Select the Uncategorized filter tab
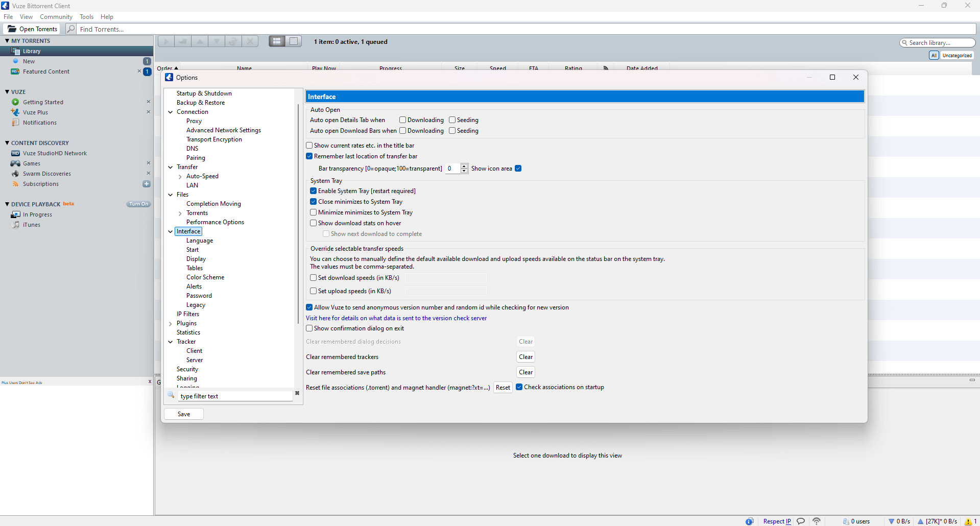Screen dimensions: 980x526 tap(957, 55)
